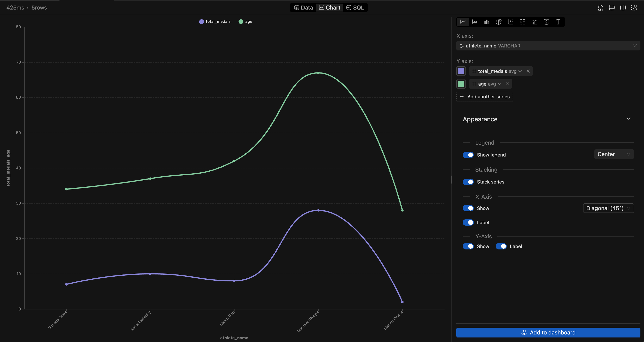Choose the pie chart type
This screenshot has height=342, width=644.
(x=499, y=22)
